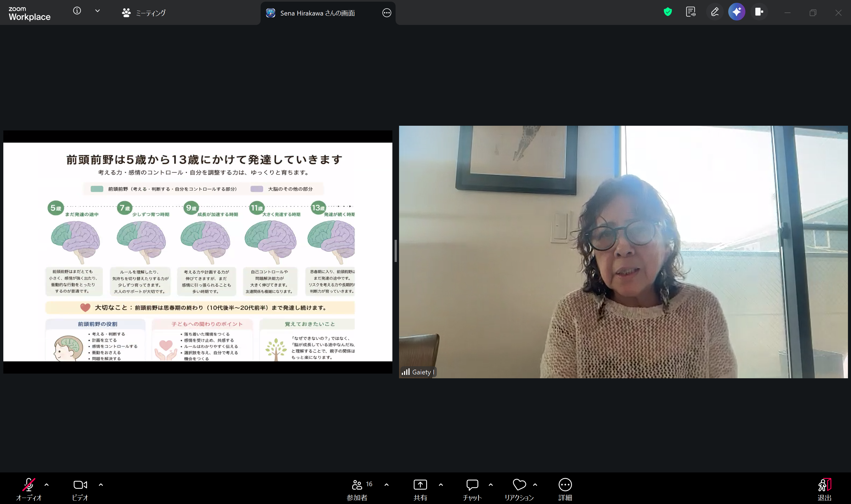Open the meeting information icon
Image resolution: width=851 pixels, height=504 pixels.
coord(77,11)
